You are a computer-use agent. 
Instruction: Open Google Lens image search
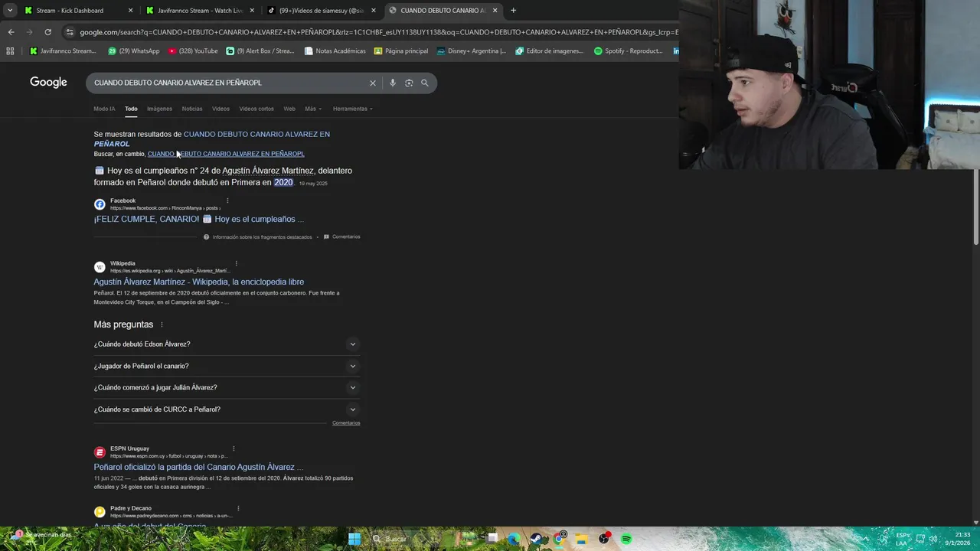[409, 83]
